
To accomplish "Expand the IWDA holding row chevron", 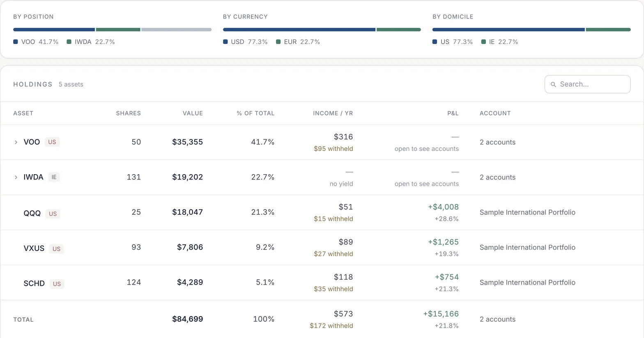I will (x=16, y=177).
